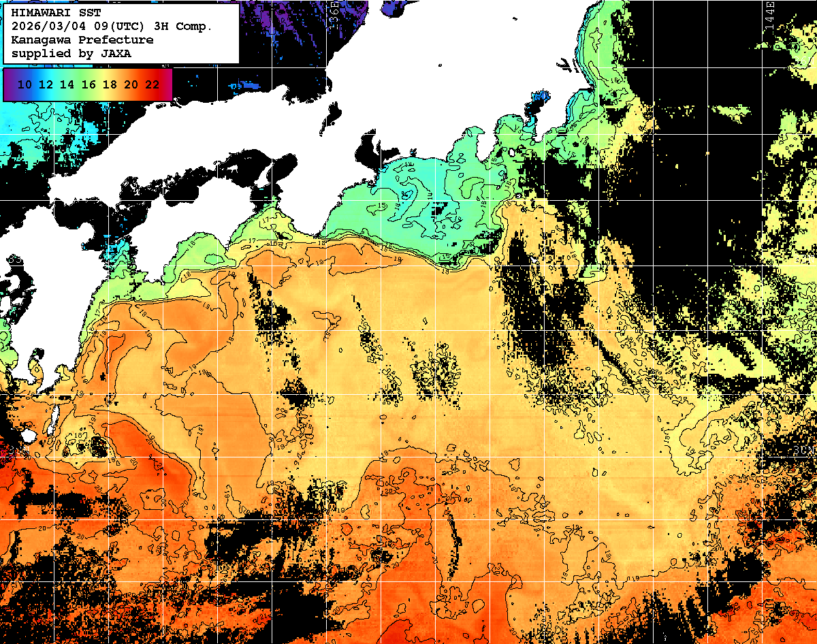The image size is (817, 644).
Task: Pick the 12 value on temperature legend
Action: coord(46,84)
